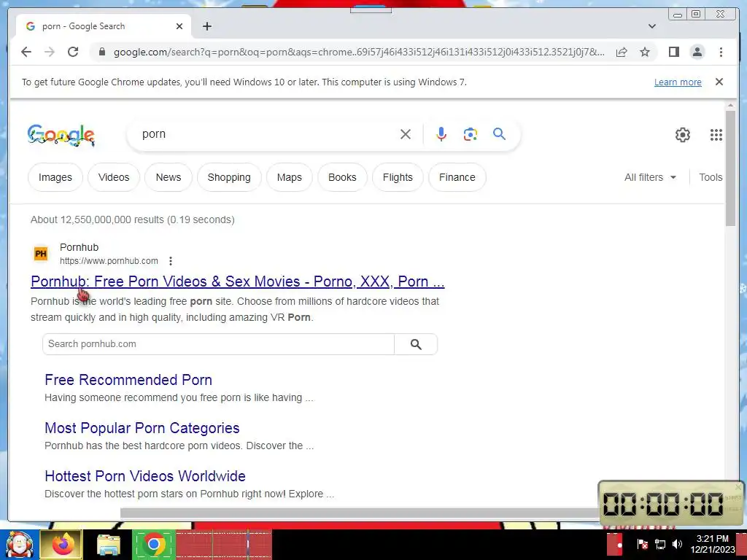Filter results by Images
This screenshot has height=560, width=747.
click(55, 177)
